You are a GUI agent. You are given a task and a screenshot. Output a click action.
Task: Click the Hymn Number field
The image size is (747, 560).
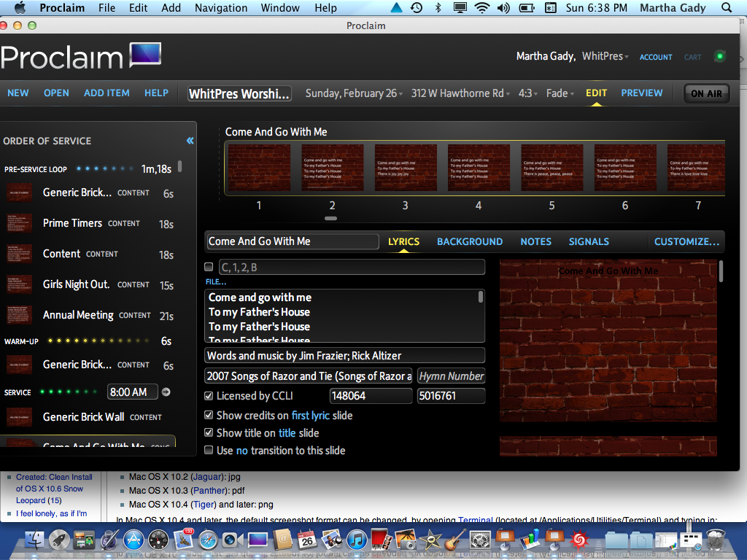pyautogui.click(x=451, y=376)
